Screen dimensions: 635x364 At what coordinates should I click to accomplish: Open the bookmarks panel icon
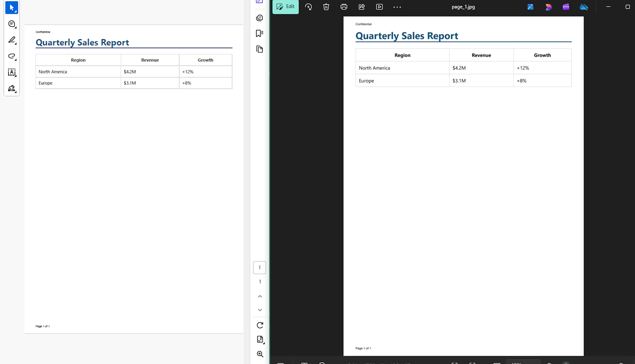[260, 33]
